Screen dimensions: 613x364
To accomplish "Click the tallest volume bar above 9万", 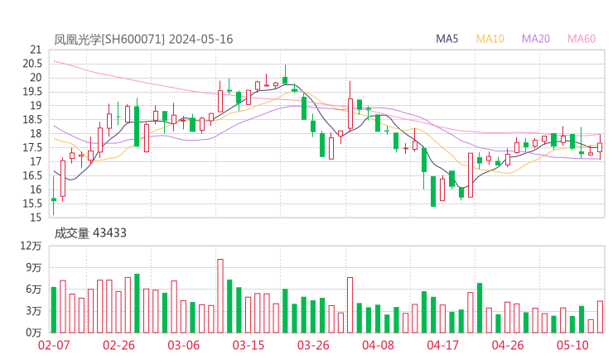I will (x=220, y=295).
